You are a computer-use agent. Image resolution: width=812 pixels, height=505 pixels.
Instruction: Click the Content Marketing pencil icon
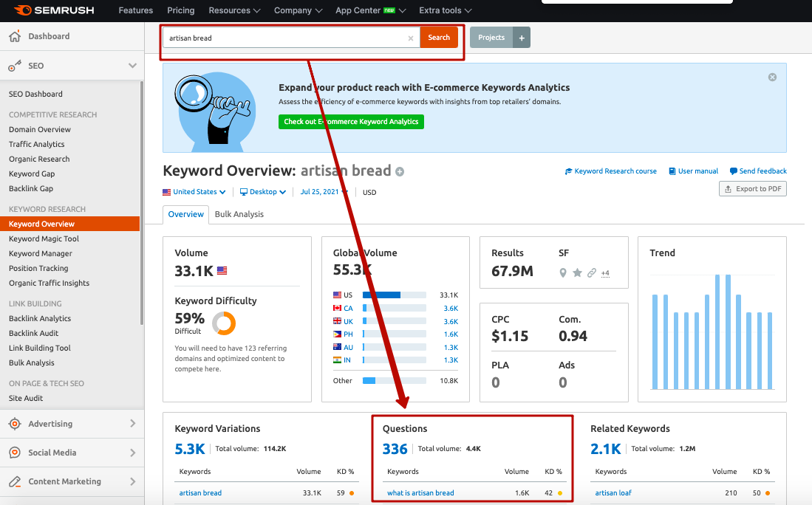click(x=14, y=481)
